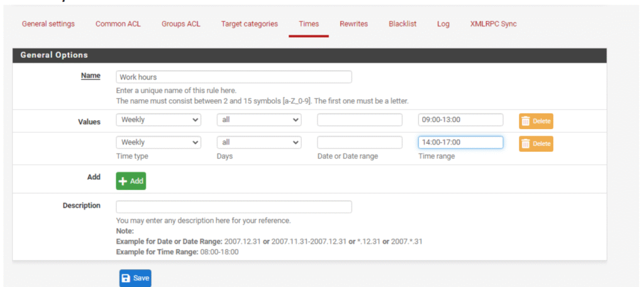Open the Target categories tab

[249, 24]
